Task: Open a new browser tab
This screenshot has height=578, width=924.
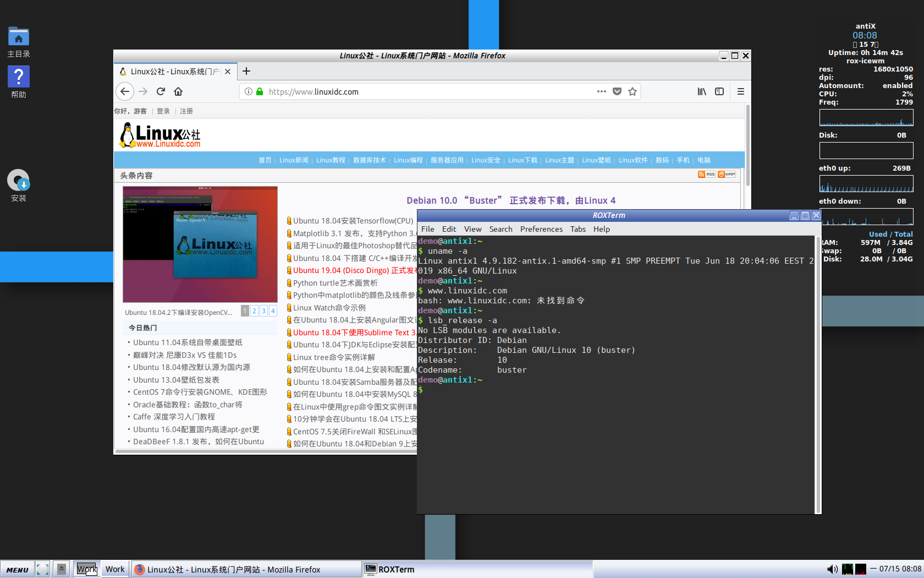Action: [x=246, y=71]
